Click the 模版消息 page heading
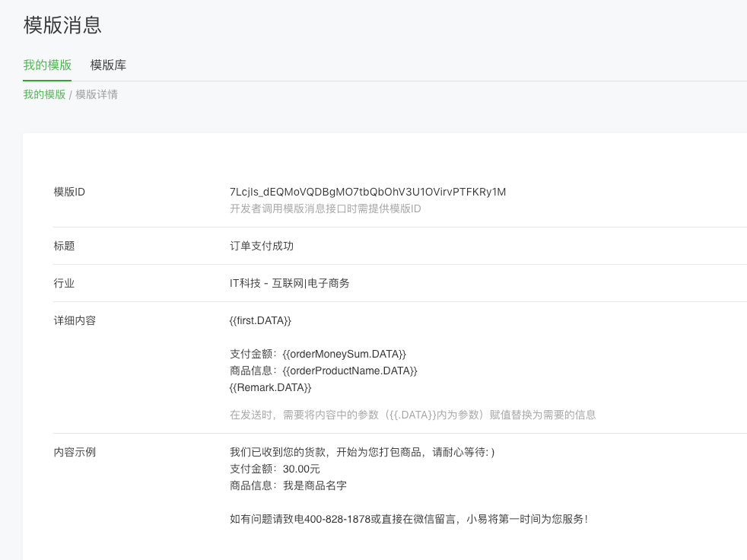This screenshot has width=747, height=560. 62,25
